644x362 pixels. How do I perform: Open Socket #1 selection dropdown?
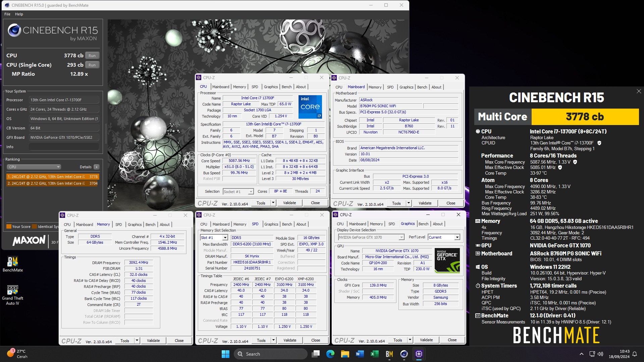pos(238,192)
